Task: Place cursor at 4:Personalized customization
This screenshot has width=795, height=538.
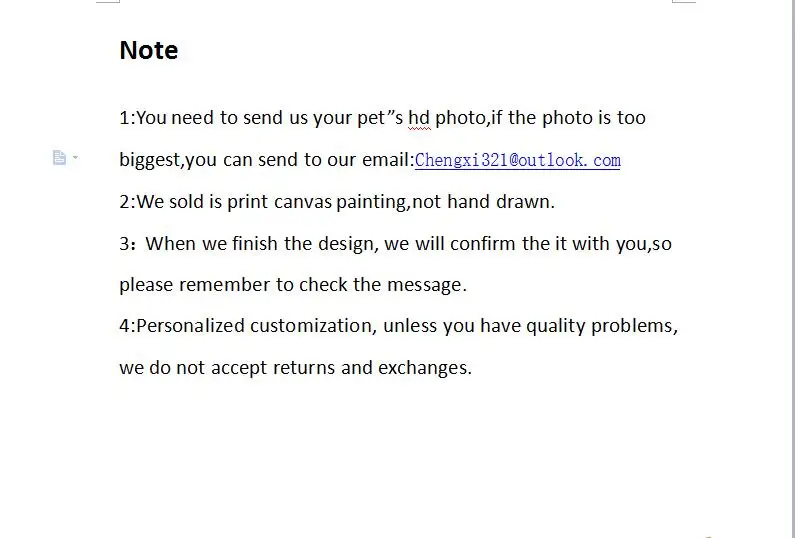Action: 248,326
